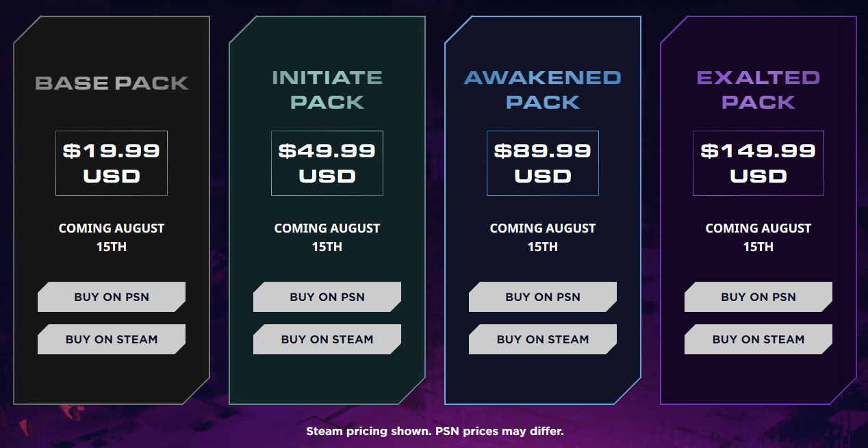This screenshot has width=868, height=448.
Task: Click Base Pack's Coming August 15th text
Action: (x=112, y=237)
